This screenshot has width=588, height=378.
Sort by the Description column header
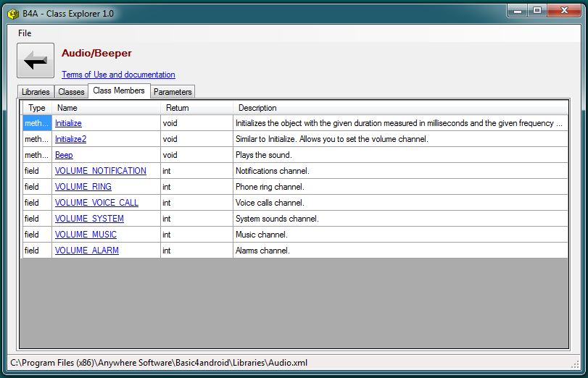point(400,108)
